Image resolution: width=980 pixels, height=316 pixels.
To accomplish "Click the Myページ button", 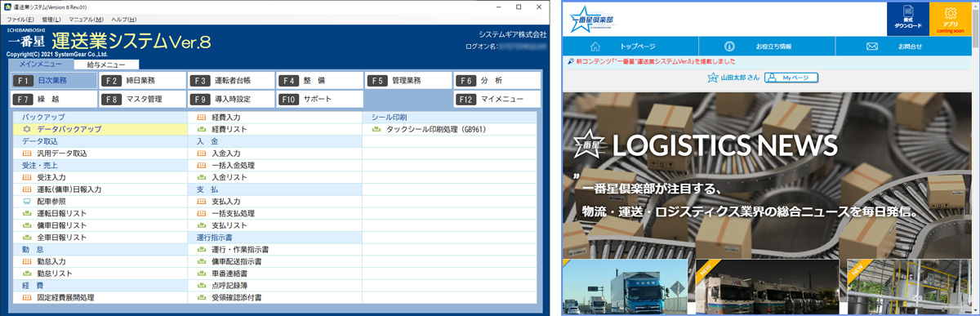I will click(791, 78).
